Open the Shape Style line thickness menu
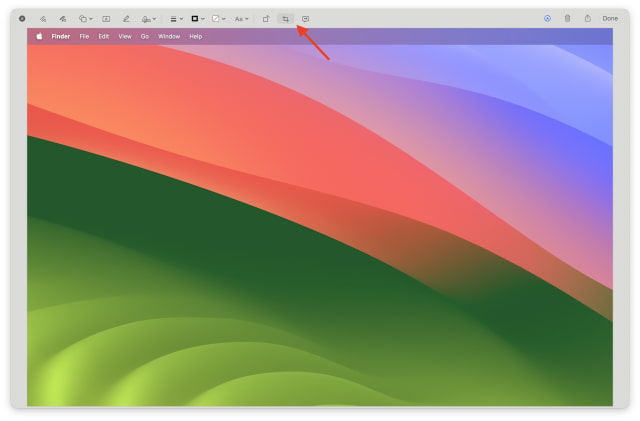Image resolution: width=640 pixels, height=421 pixels. click(x=174, y=18)
